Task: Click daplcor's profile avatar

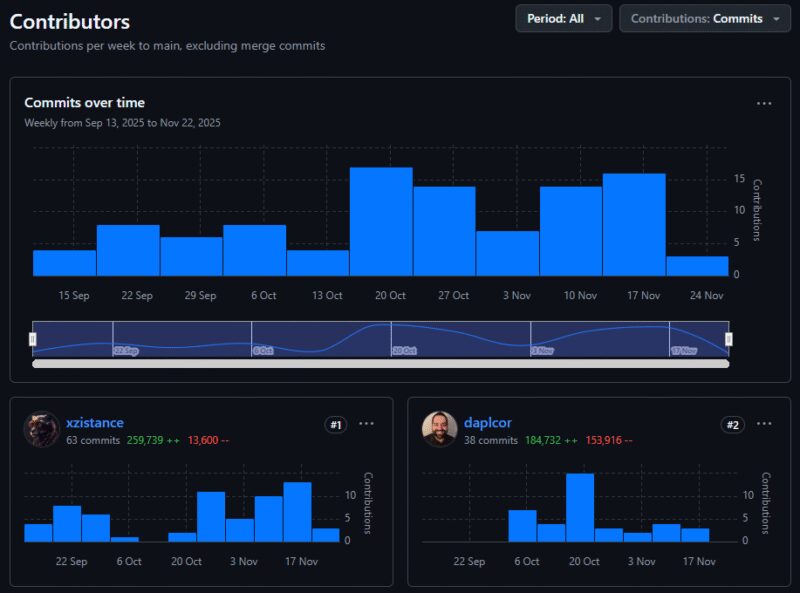Action: pyautogui.click(x=439, y=429)
